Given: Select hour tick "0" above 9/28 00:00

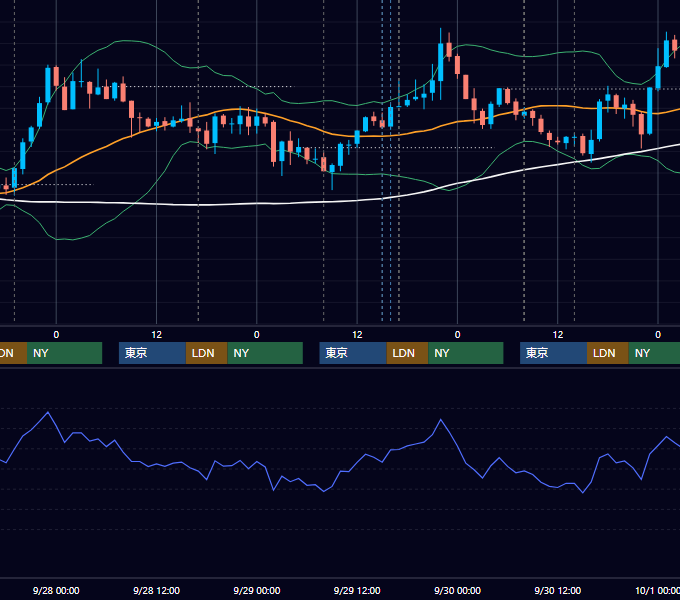Looking at the screenshot, I should [x=56, y=335].
